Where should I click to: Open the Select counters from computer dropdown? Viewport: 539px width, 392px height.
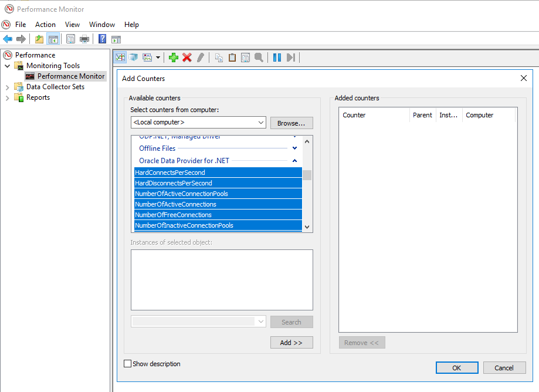coord(261,123)
